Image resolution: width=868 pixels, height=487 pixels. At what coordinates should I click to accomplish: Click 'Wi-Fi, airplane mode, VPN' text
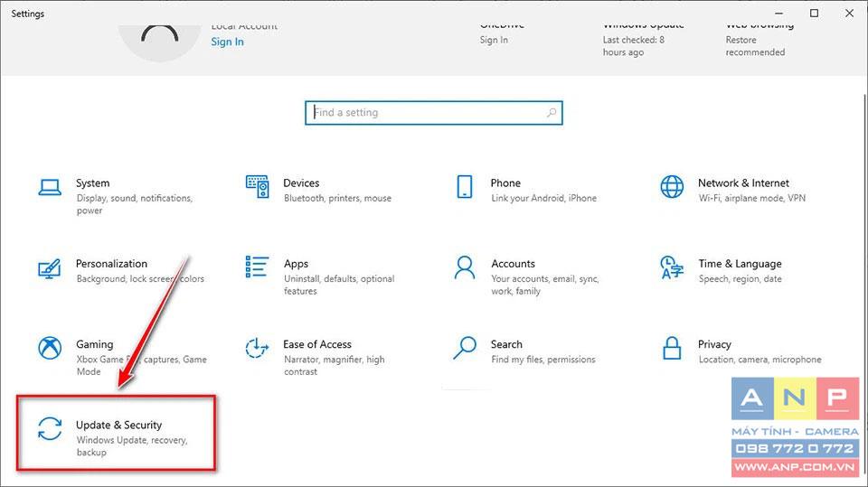pos(751,198)
